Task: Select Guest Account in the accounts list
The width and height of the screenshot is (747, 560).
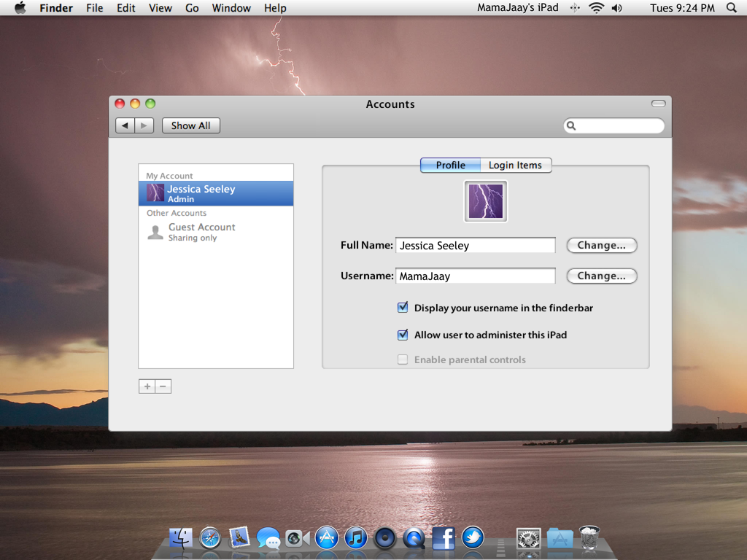Action: [201, 232]
